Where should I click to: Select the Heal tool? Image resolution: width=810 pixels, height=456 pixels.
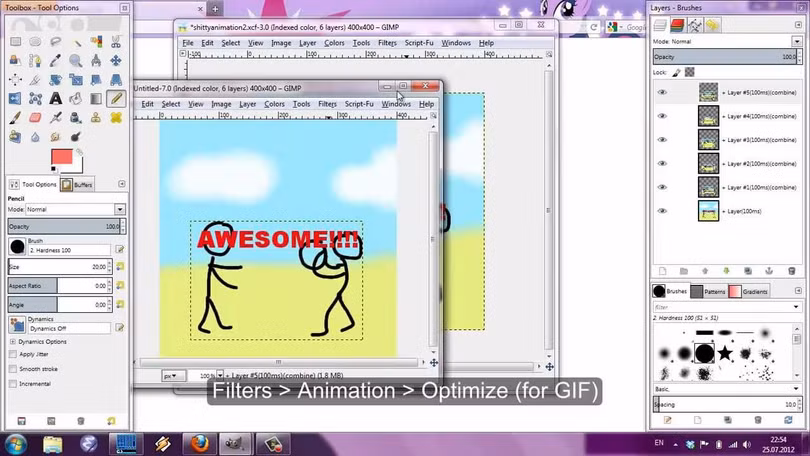(116, 118)
